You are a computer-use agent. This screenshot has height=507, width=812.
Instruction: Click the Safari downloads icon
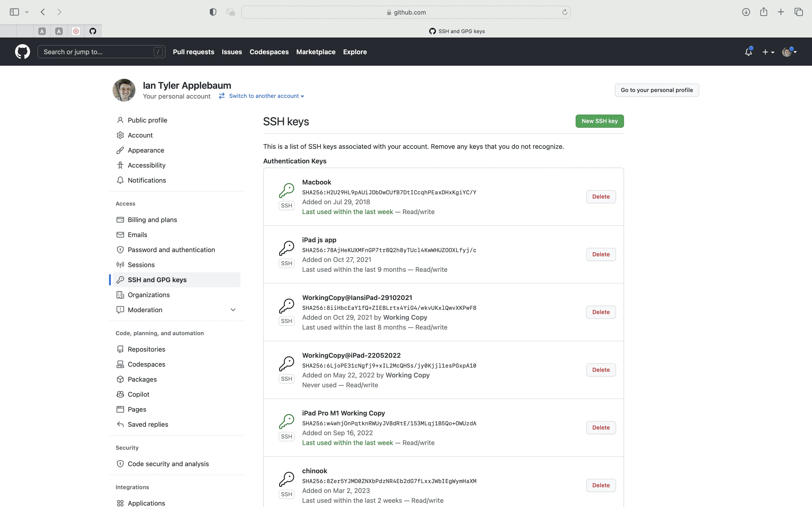pos(746,12)
